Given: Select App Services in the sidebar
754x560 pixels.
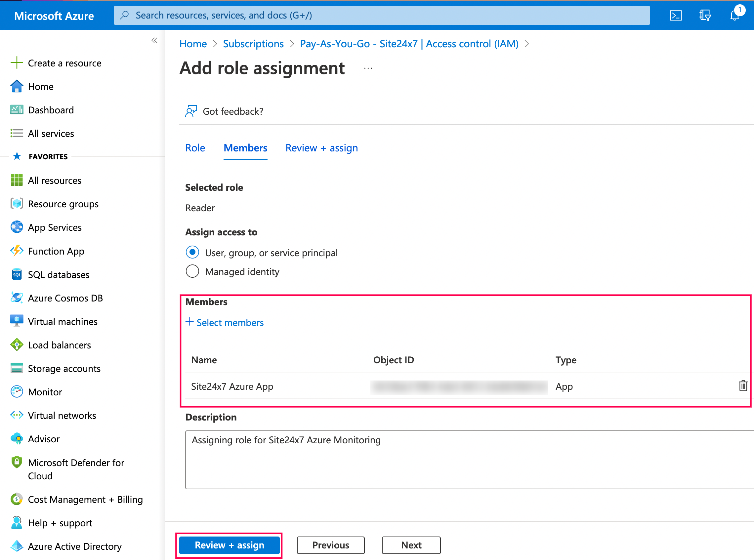Looking at the screenshot, I should click(x=55, y=227).
